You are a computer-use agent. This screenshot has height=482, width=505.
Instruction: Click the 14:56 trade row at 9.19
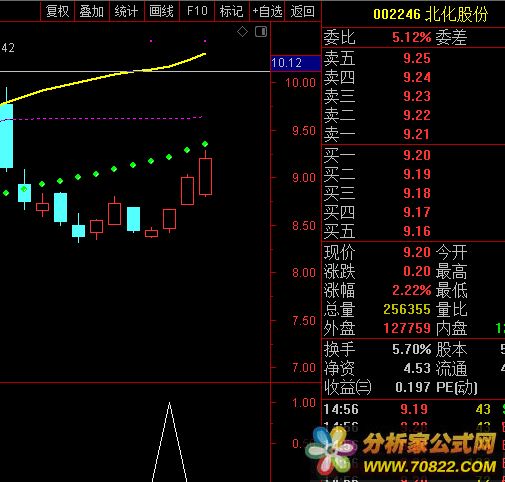(413, 409)
